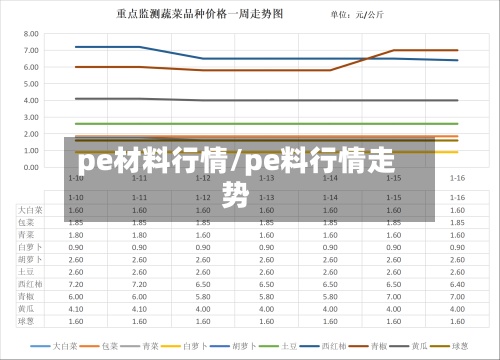Click the green 2.60 line in the chart
500x360 pixels.
click(x=267, y=124)
